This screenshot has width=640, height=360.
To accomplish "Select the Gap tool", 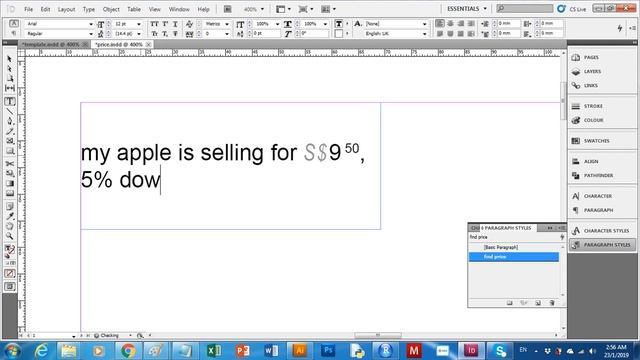I will click(10, 88).
